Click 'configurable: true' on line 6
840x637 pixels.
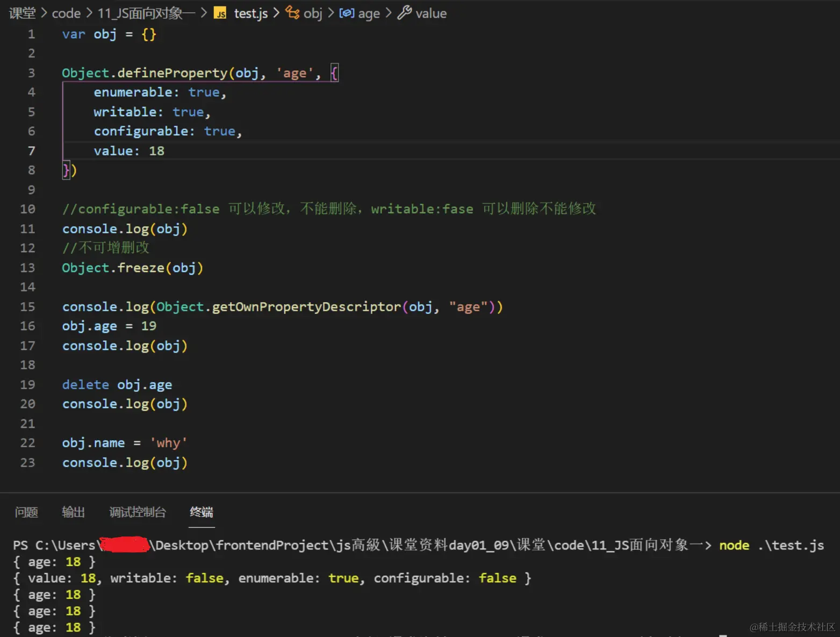coord(164,131)
